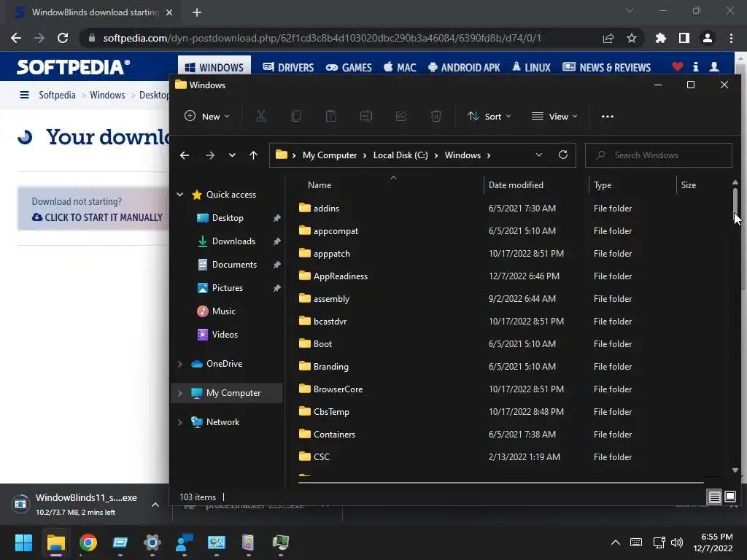Open the View dropdown

click(554, 116)
